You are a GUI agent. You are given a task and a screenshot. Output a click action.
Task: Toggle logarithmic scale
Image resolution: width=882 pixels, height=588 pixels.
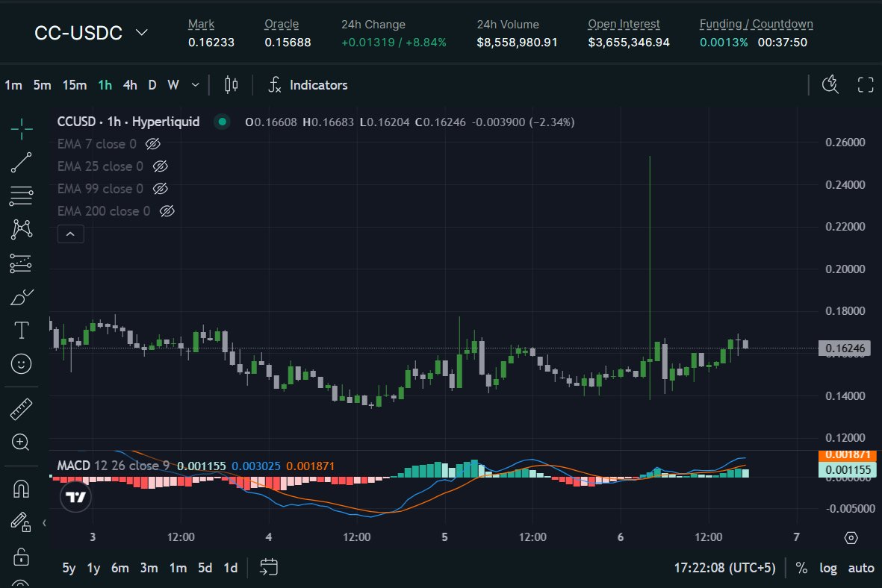(828, 568)
